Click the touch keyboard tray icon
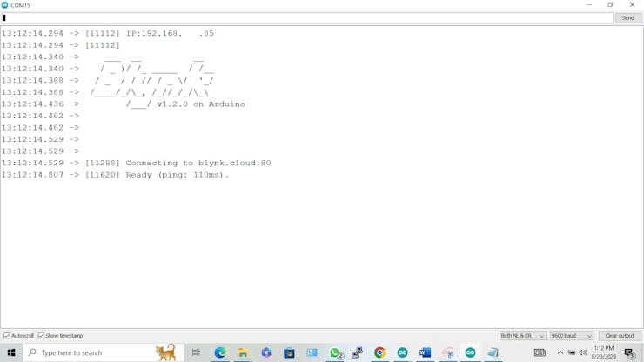Viewport: 644px width, 362px height. 540,352
